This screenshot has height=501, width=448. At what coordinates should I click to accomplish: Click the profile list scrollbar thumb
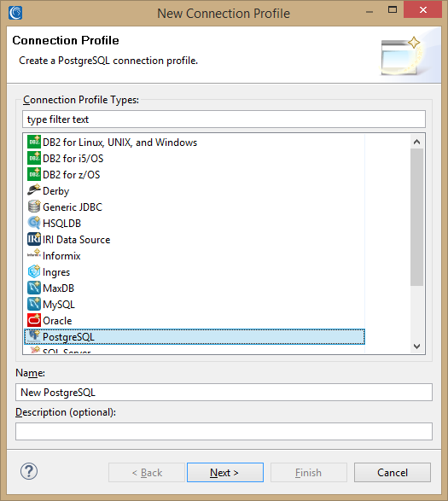(416, 218)
